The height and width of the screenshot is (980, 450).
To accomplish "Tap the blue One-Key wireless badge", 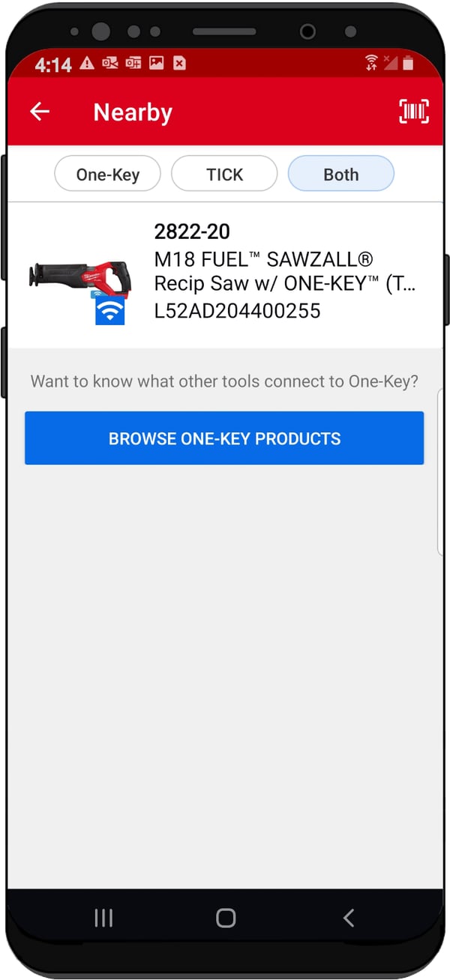I will pos(109,309).
